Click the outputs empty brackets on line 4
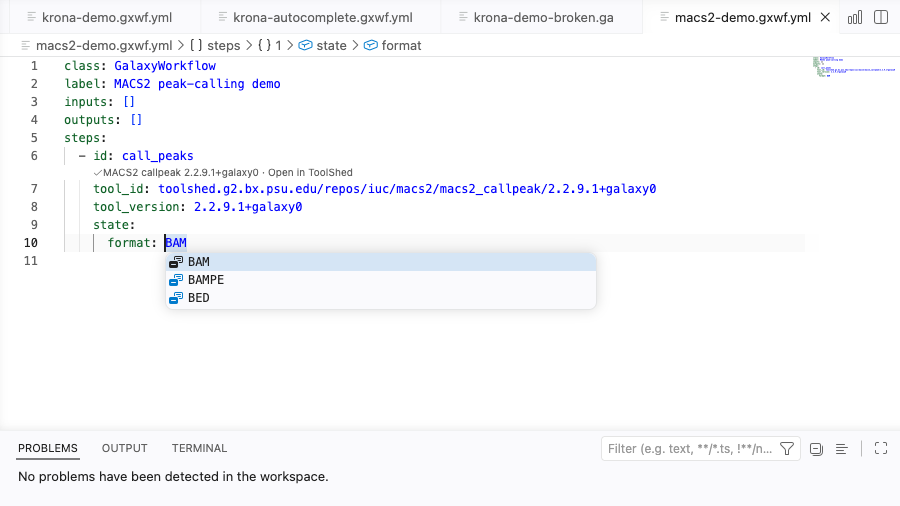 click(136, 120)
